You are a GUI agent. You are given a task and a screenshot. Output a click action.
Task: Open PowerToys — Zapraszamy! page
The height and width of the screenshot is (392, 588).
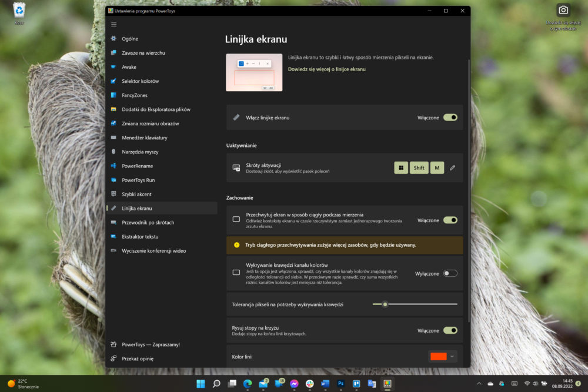(x=162, y=344)
